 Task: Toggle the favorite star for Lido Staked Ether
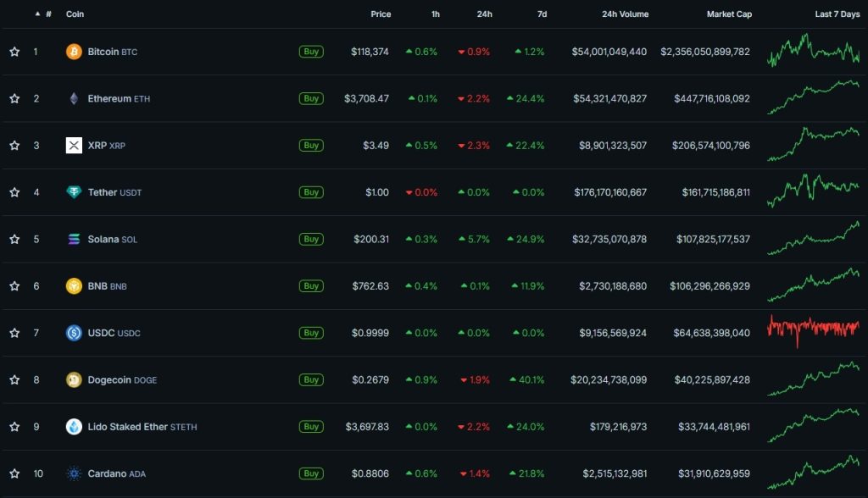14,427
